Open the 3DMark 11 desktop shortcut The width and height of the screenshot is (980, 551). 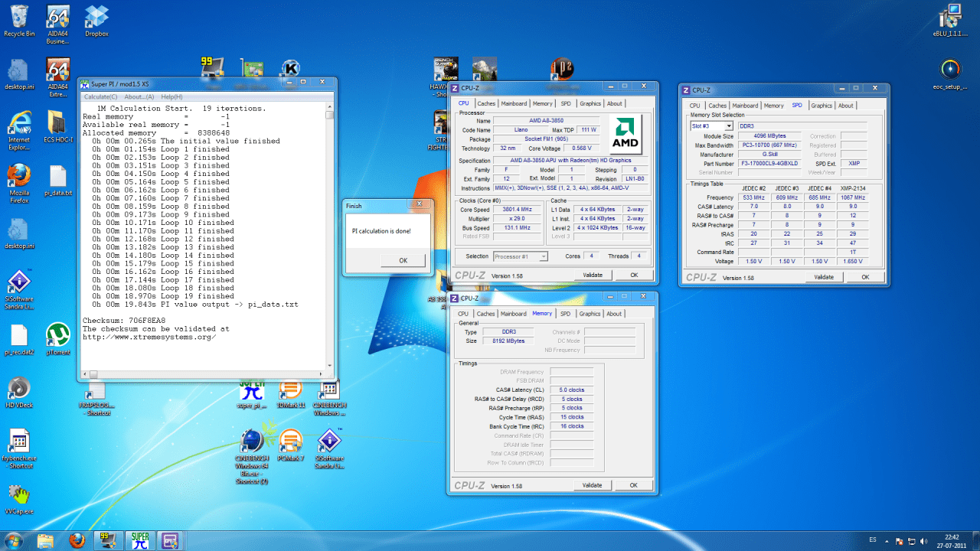291,393
